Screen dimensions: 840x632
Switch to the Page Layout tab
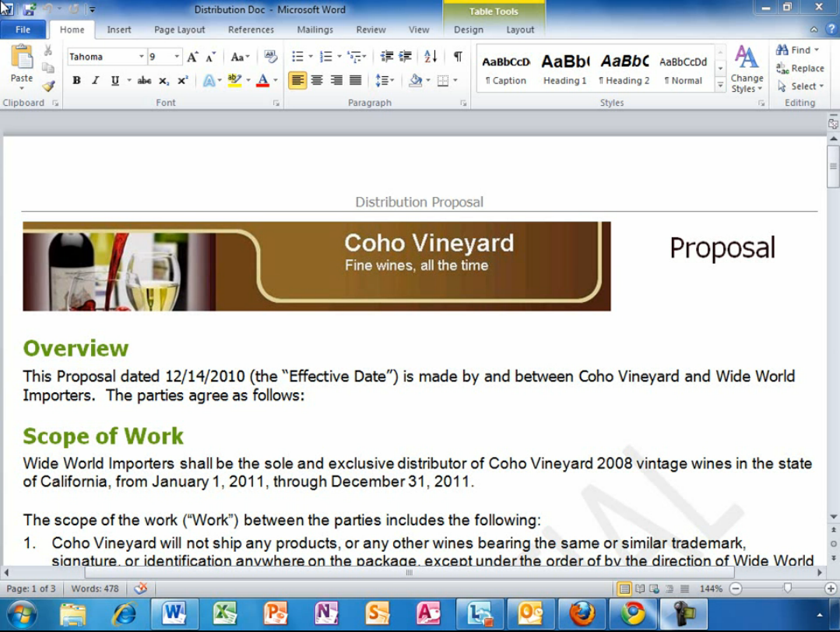(180, 30)
